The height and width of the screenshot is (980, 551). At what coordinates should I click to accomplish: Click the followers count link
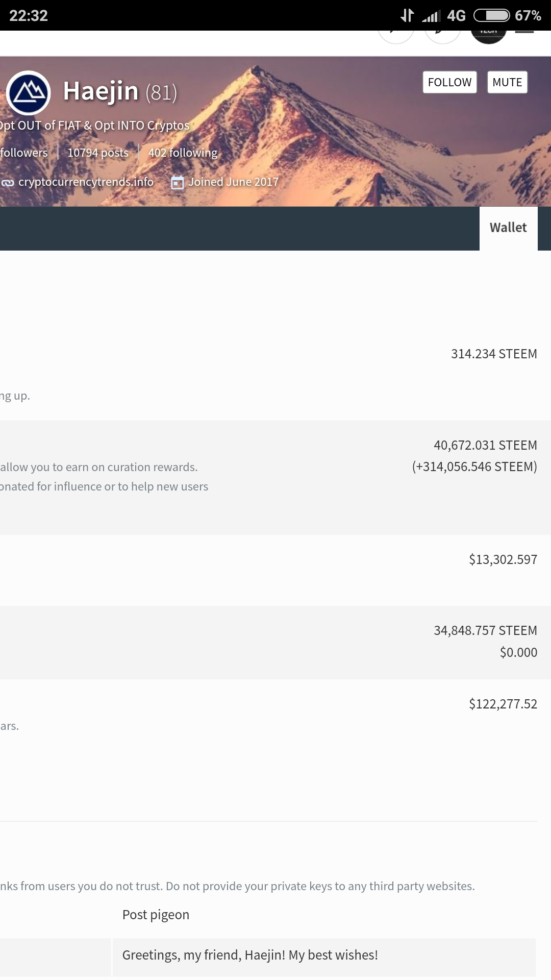23,153
